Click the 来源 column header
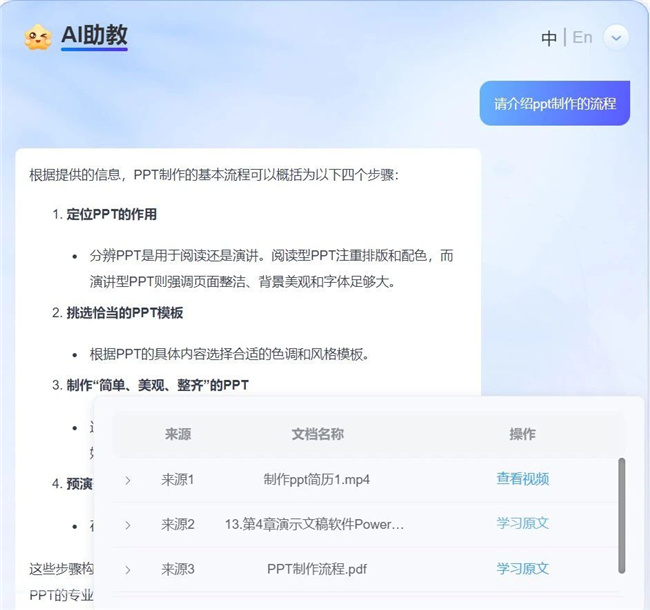The width and height of the screenshot is (650, 610). pos(178,434)
